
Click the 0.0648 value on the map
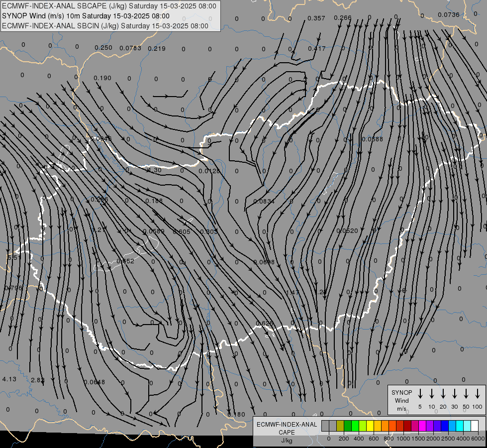[95, 382]
